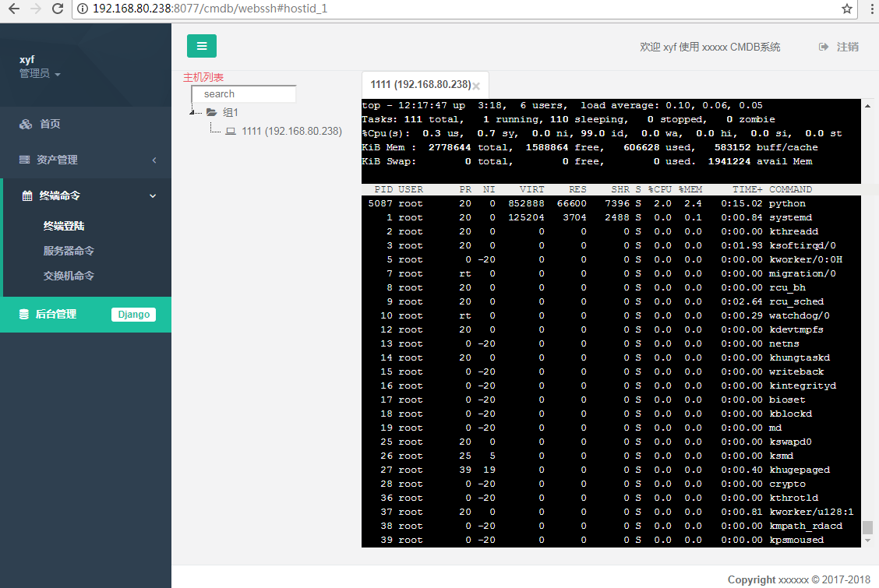
Task: Select the 服务器命令 submenu item
Action: click(x=69, y=251)
